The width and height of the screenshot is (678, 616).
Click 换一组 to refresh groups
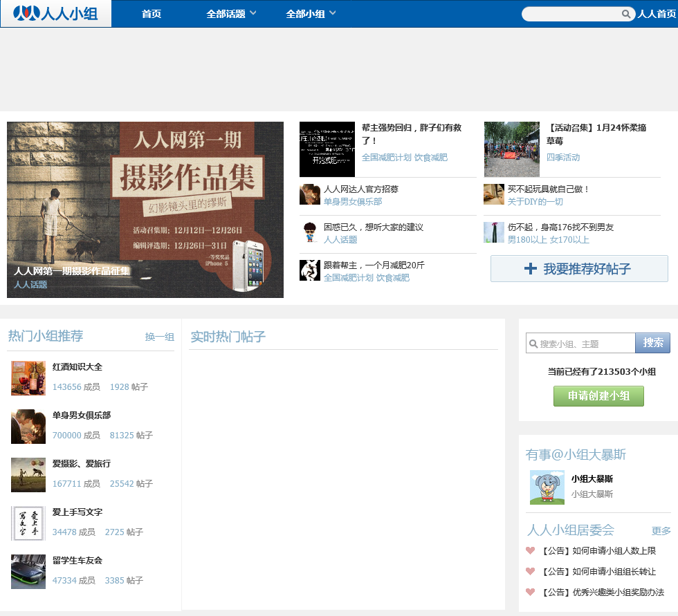coord(160,337)
